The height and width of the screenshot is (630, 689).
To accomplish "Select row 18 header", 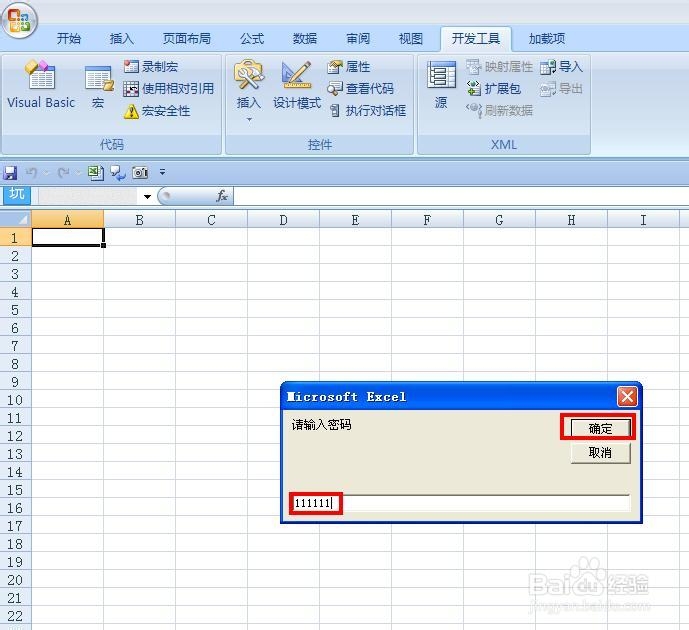I will tap(15, 544).
